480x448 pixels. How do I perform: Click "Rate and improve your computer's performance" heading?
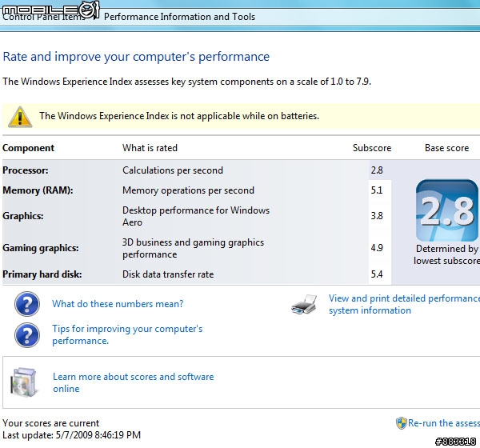point(136,57)
